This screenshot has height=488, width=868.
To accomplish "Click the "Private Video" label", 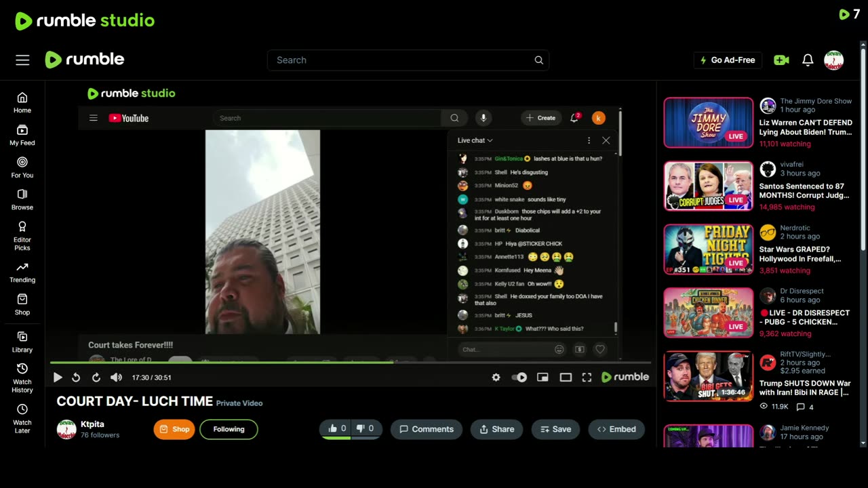I will tap(239, 403).
